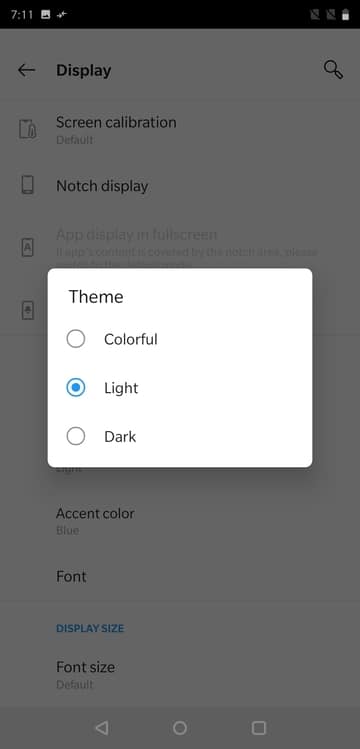Open the Screen calibration setting
This screenshot has width=360, height=749.
coord(180,129)
